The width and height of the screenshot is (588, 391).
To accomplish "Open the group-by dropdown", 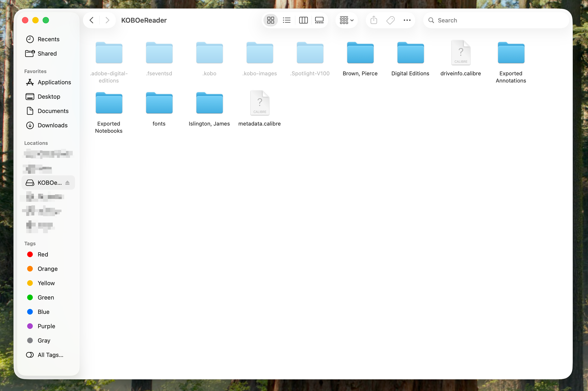I will click(x=346, y=20).
